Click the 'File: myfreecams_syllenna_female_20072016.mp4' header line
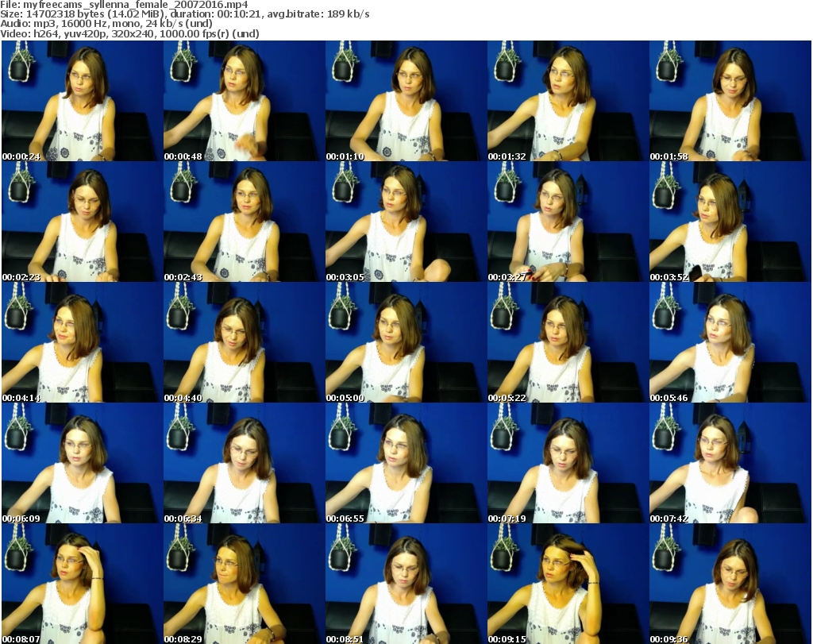 tap(124, 5)
